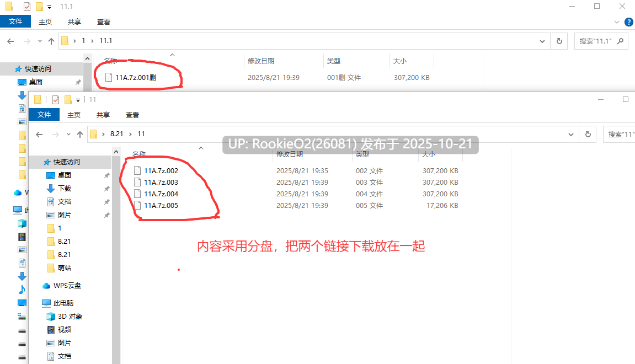Image resolution: width=635 pixels, height=364 pixels.
Task: Open the quick access toolbar dropdown in the 11.1 title bar
Action: pos(50,7)
